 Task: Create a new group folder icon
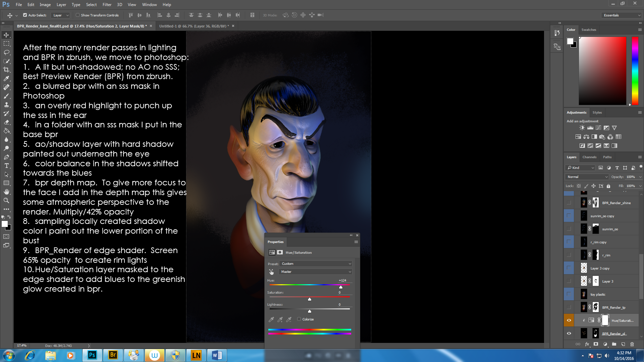tap(614, 344)
